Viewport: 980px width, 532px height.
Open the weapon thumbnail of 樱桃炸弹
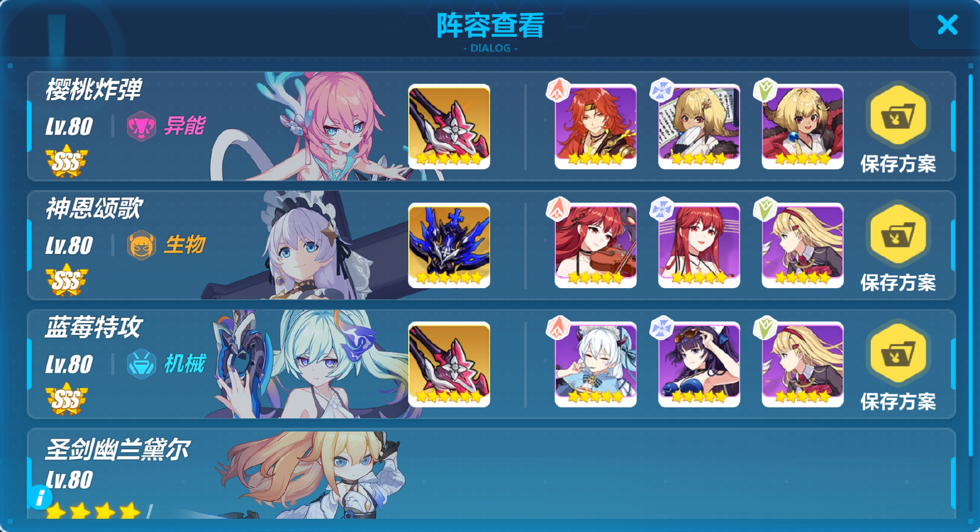pos(449,126)
